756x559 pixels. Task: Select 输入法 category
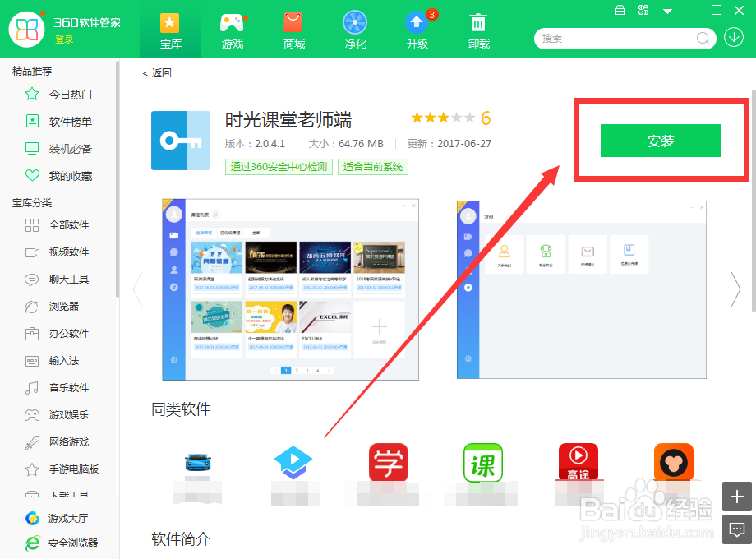[52, 360]
